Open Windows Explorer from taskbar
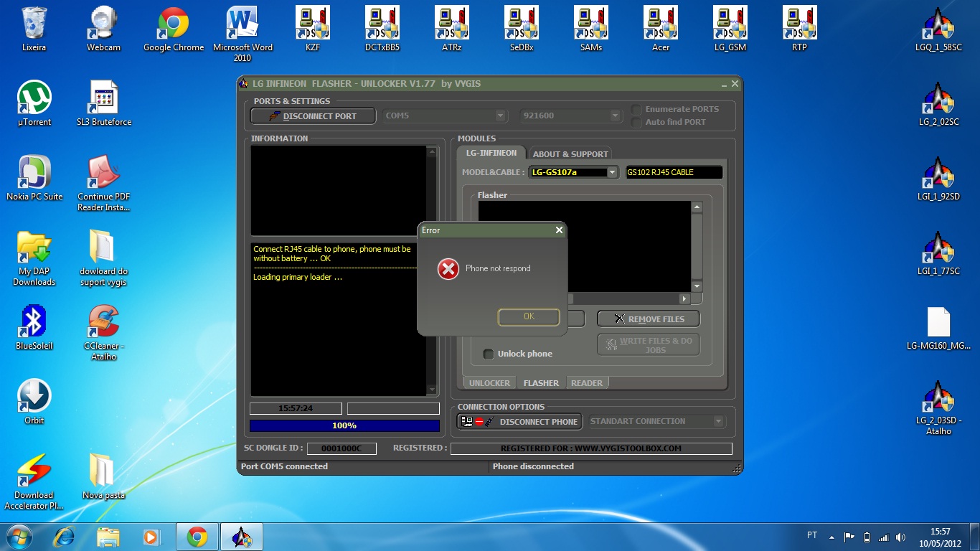 pos(108,537)
